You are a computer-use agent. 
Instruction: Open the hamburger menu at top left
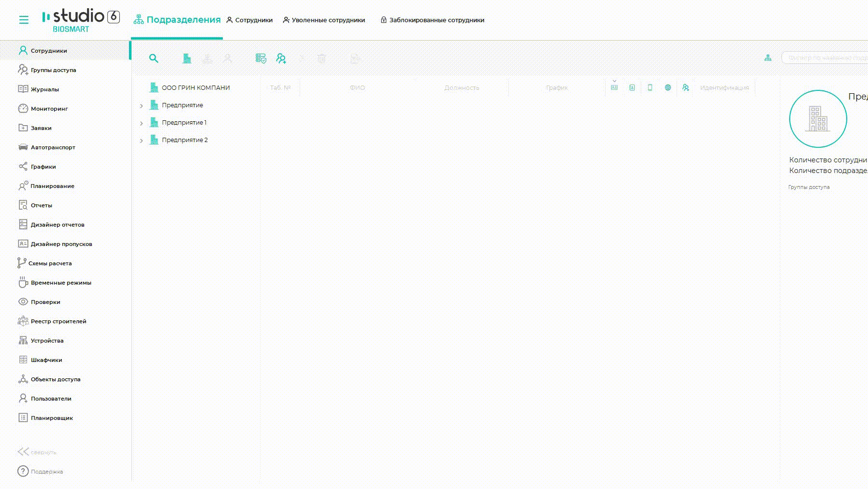(x=24, y=20)
